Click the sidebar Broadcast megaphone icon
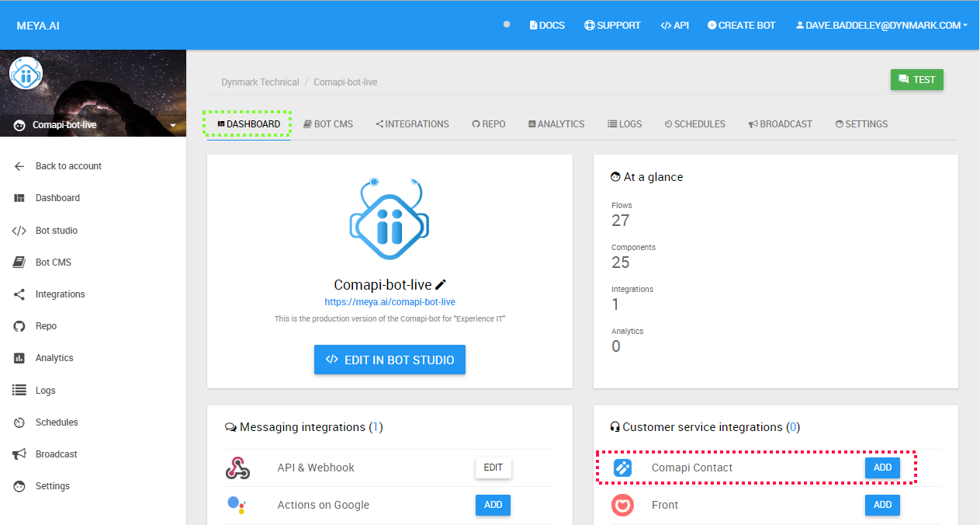The width and height of the screenshot is (980, 525). 19,454
